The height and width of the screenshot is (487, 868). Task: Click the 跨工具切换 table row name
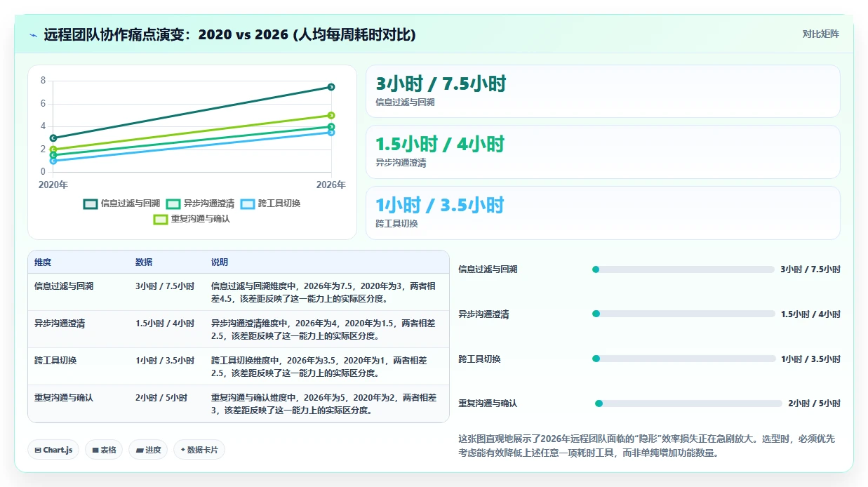pyautogui.click(x=55, y=361)
